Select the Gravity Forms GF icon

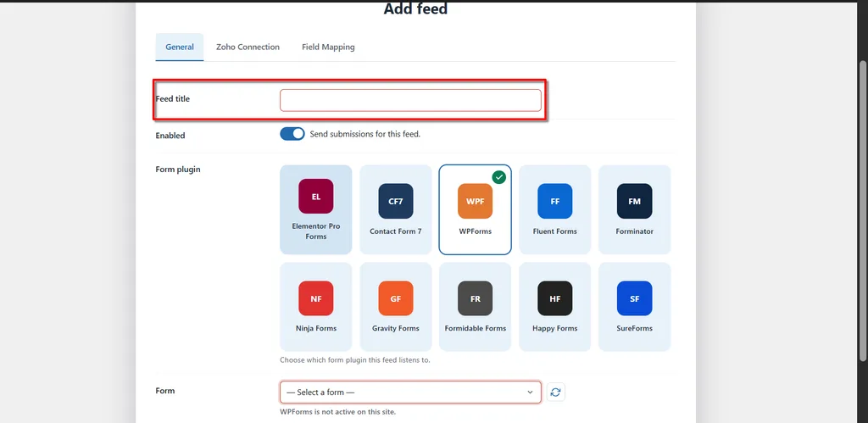pyautogui.click(x=395, y=298)
